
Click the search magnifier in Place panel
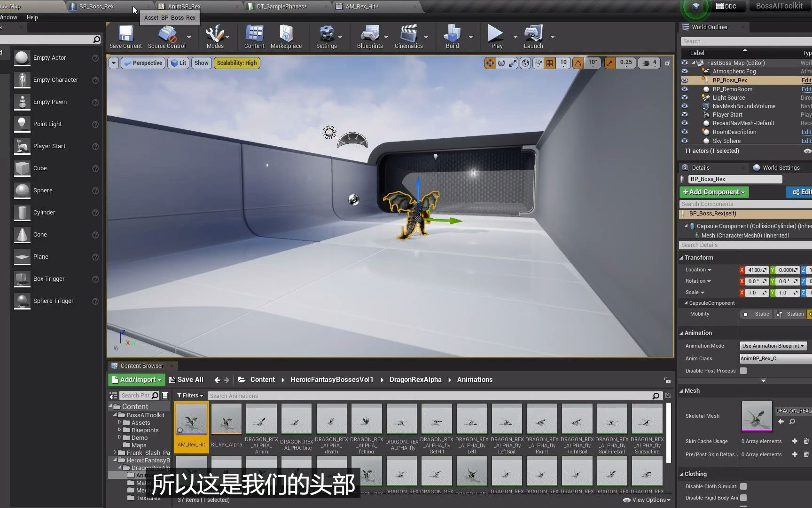(96, 40)
